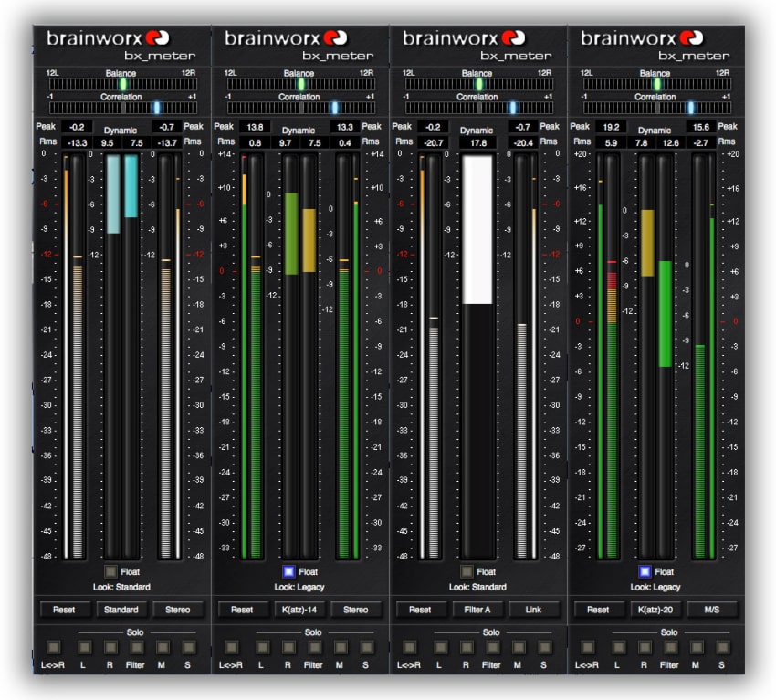Solo the Filter in the K(atz)-14 meter
Screen dimensions: 776x700
[313, 646]
